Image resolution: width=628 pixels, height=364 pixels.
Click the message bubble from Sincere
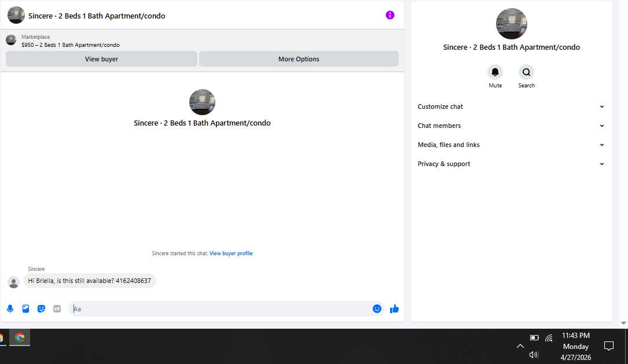[90, 281]
